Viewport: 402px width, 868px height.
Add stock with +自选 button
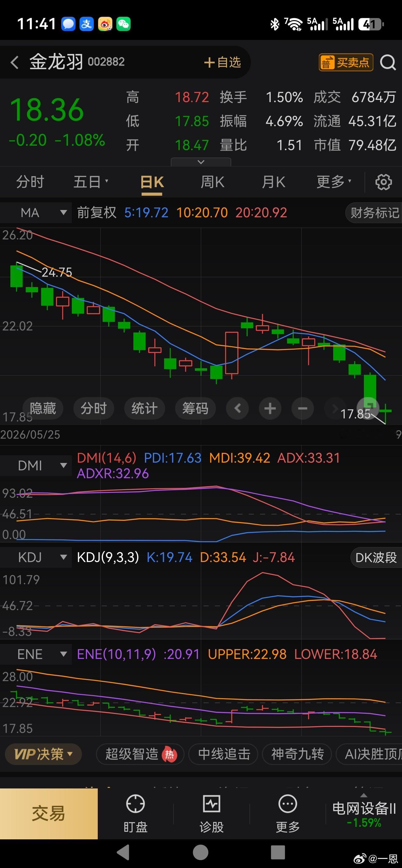click(x=223, y=62)
